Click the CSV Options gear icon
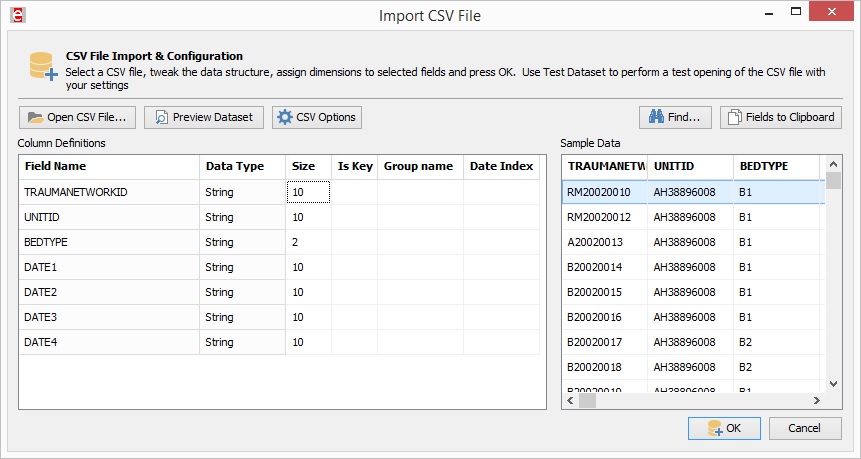The image size is (861, 459). pos(284,117)
